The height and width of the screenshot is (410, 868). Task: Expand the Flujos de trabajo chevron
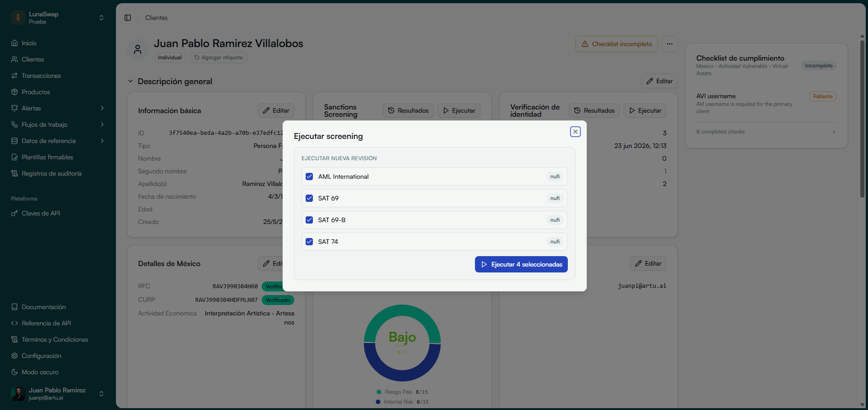pos(102,124)
